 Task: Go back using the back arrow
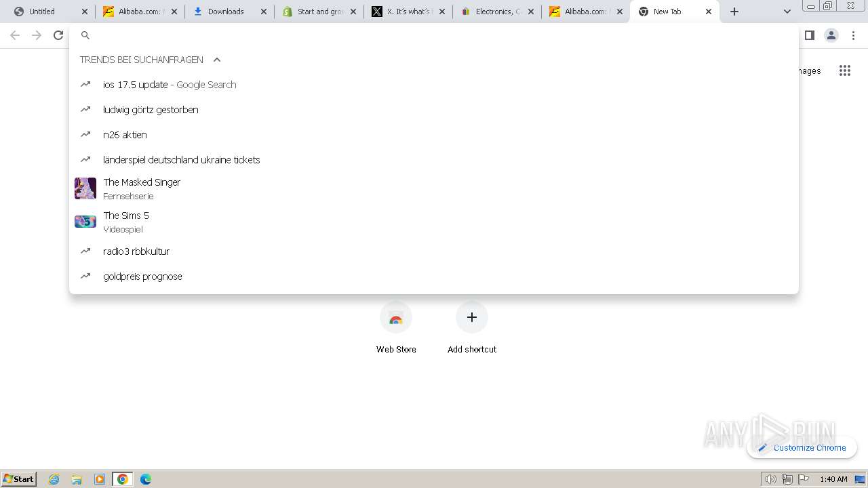click(15, 35)
